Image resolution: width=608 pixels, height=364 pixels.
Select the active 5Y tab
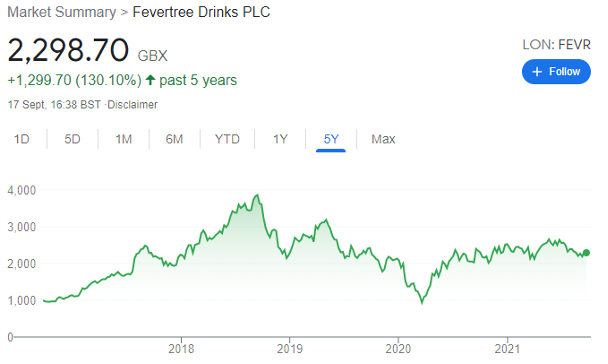pyautogui.click(x=331, y=139)
